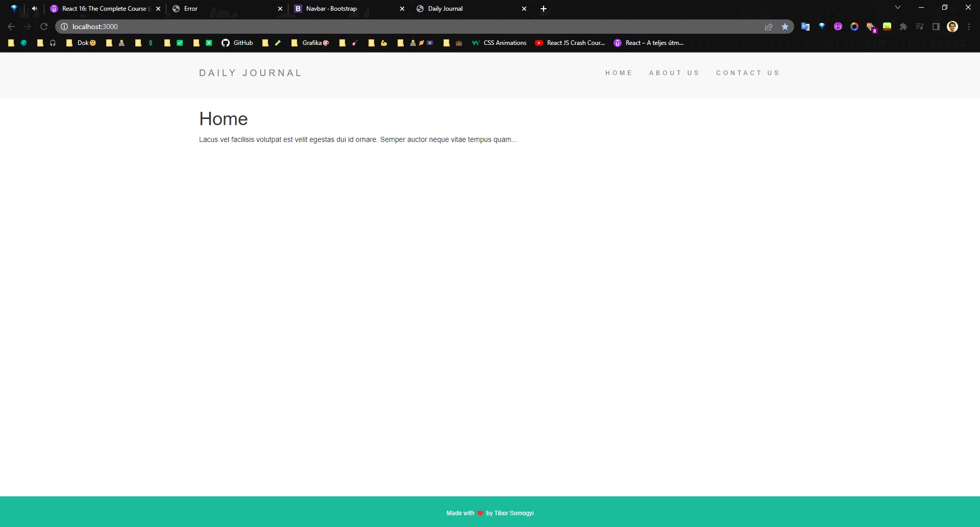Expand the tab search chevron
Image resolution: width=980 pixels, height=527 pixels.
click(898, 8)
